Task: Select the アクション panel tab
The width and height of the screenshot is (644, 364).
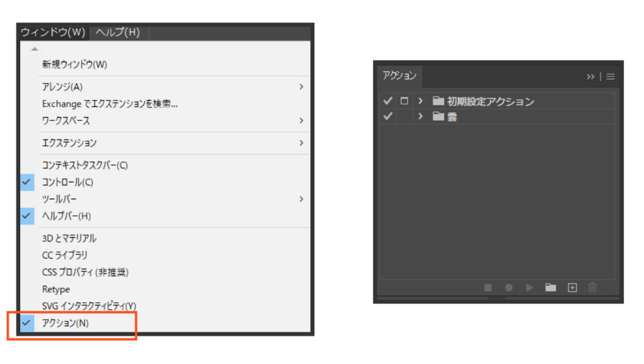Action: pyautogui.click(x=399, y=76)
